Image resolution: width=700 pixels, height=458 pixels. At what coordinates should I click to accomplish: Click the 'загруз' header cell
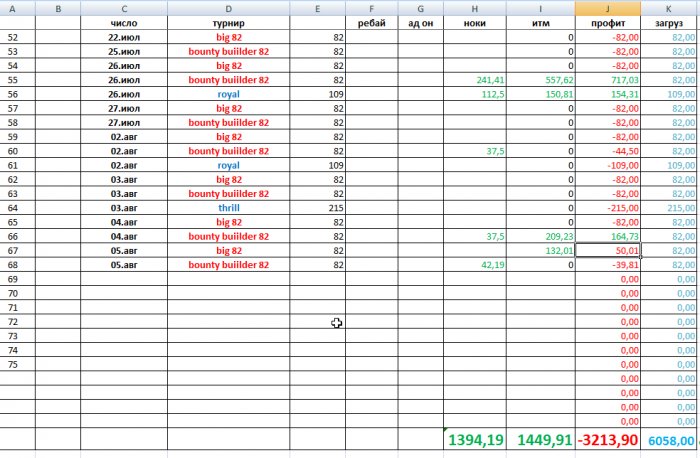(x=670, y=23)
